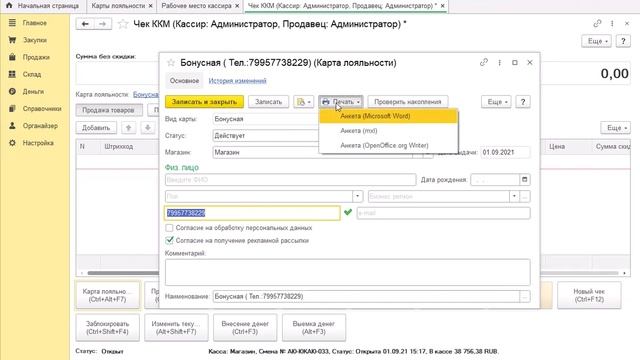Click Выемка денег (Alt+F3) button
Viewport: 640px width, 360px height.
click(x=313, y=327)
